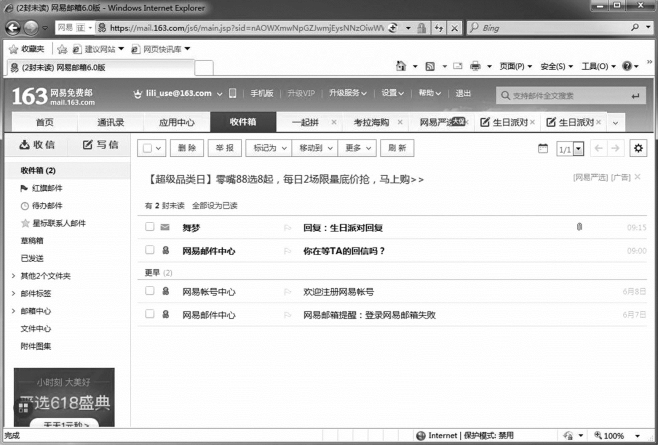Open the calendar icon in mail toolbar
This screenshot has height=445, width=658.
(543, 148)
